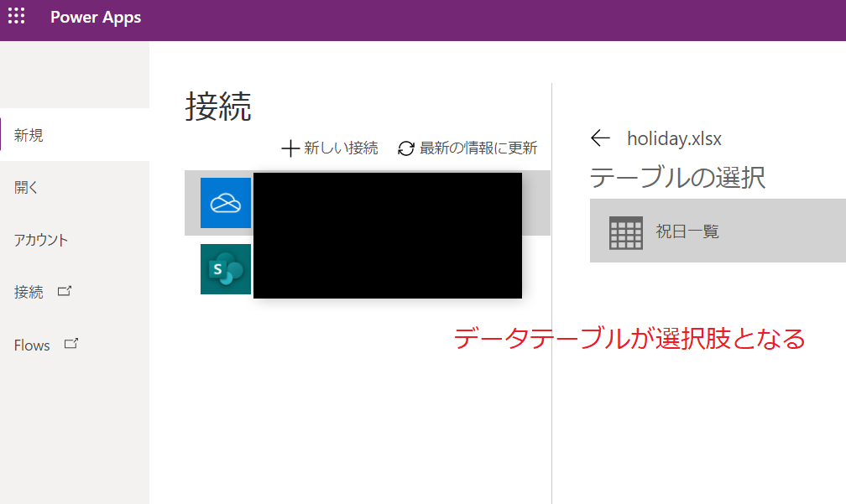Click the holiday.xlsx file name
The height and width of the screenshot is (504, 846).
point(674,138)
